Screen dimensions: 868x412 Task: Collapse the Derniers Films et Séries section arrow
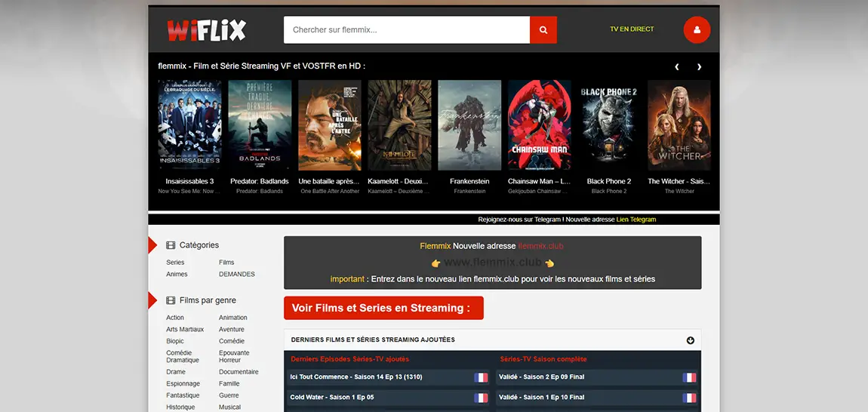tap(691, 340)
